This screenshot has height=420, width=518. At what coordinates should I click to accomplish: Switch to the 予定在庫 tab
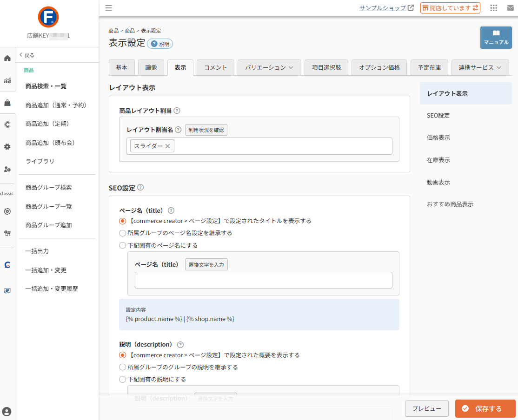(429, 68)
